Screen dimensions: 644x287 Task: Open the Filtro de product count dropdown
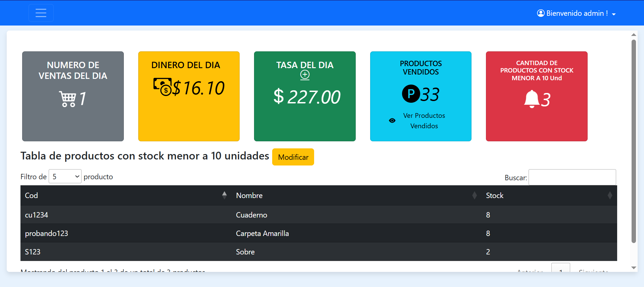coord(65,177)
